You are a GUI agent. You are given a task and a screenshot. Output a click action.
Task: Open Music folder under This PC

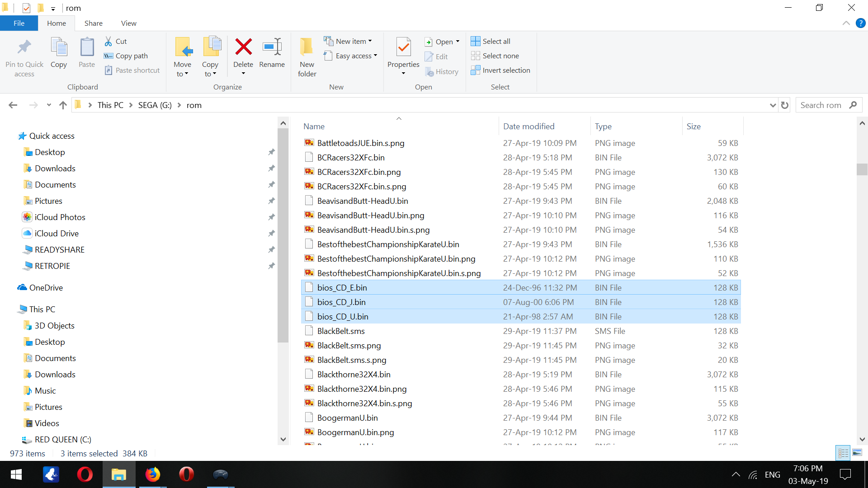[45, 391]
